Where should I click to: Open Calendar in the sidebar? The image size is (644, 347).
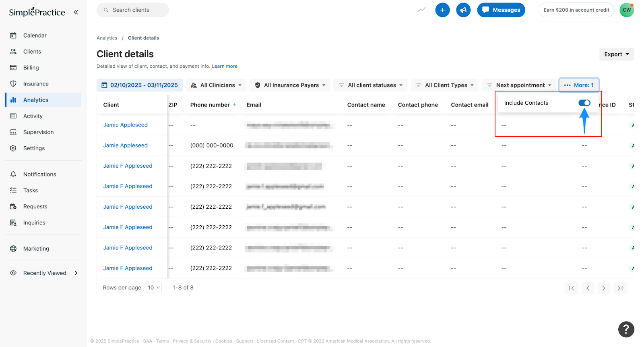click(35, 35)
